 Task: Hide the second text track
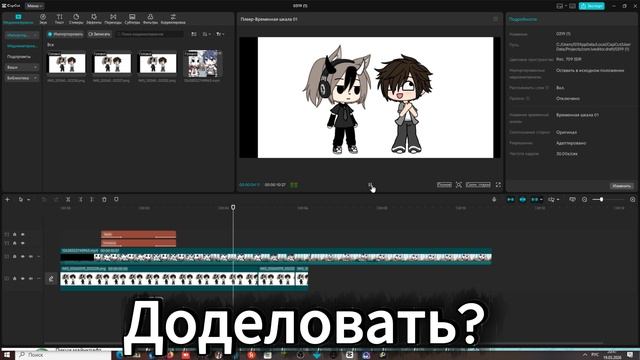(22, 243)
